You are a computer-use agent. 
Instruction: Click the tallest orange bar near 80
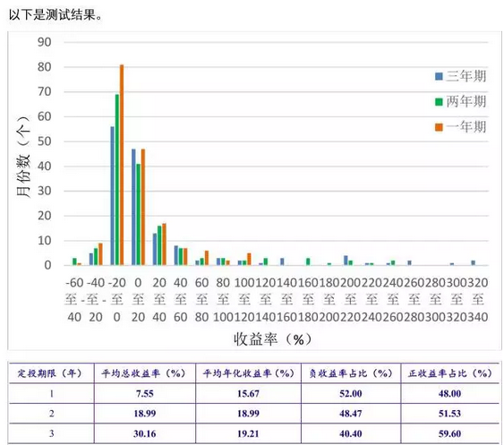point(122,165)
